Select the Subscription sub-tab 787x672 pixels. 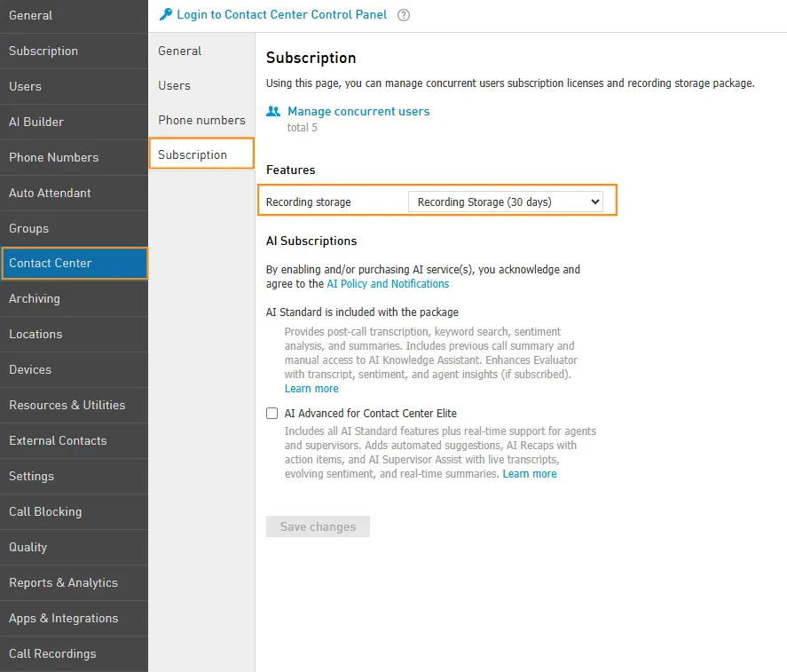coord(201,154)
